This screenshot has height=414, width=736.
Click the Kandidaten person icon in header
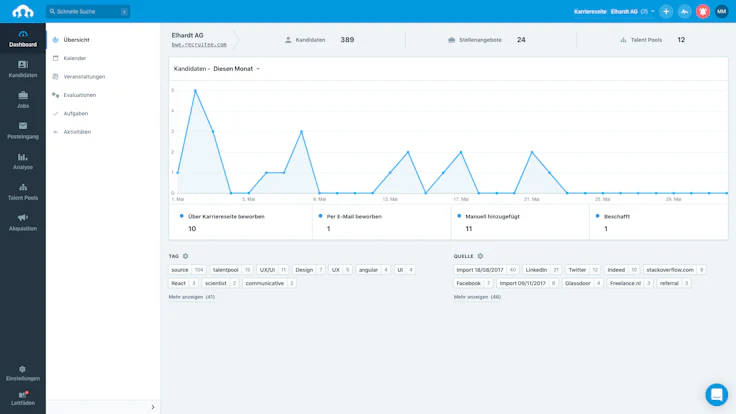288,40
